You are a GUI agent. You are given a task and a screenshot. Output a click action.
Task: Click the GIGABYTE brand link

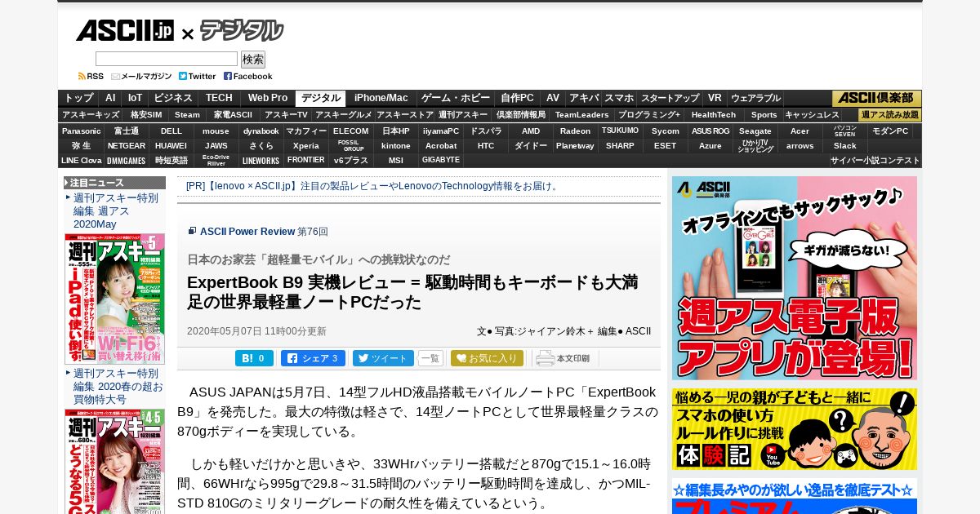click(441, 160)
